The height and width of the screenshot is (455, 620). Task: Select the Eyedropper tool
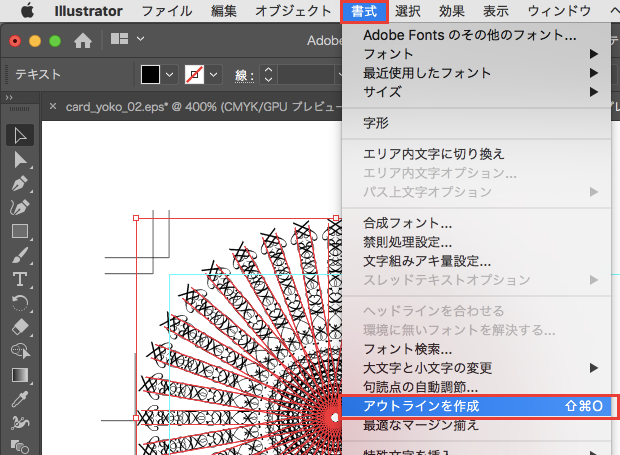coord(20,399)
